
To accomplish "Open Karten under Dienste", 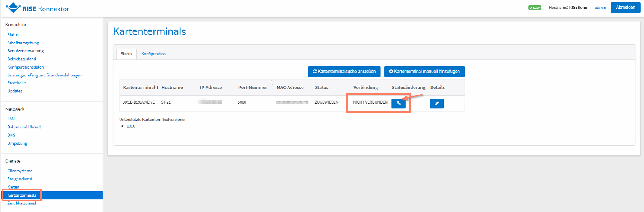I will (x=13, y=187).
